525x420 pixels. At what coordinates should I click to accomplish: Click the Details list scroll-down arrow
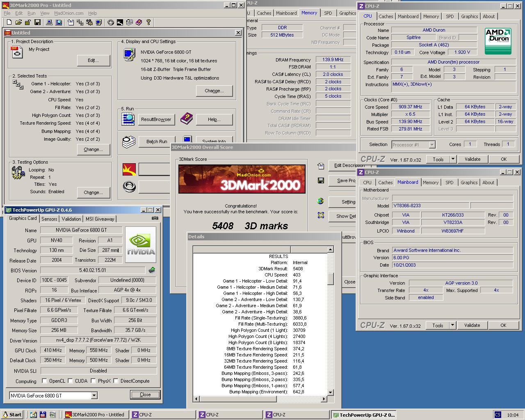pos(331,393)
